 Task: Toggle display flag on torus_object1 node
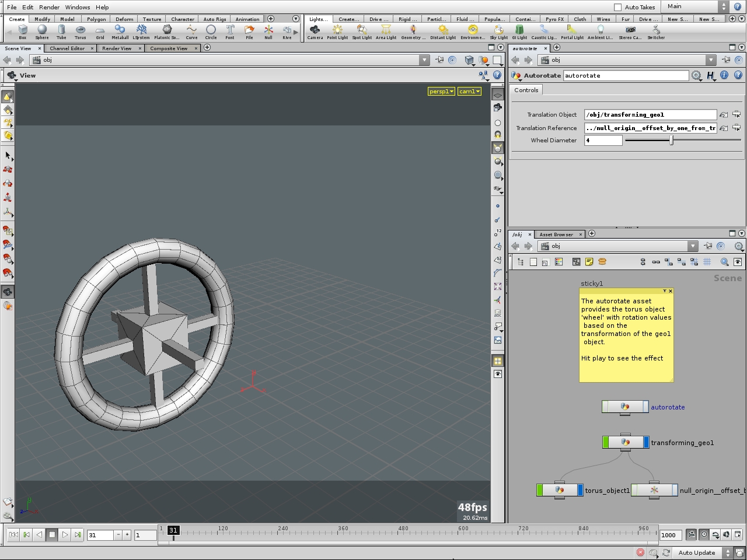pos(580,490)
